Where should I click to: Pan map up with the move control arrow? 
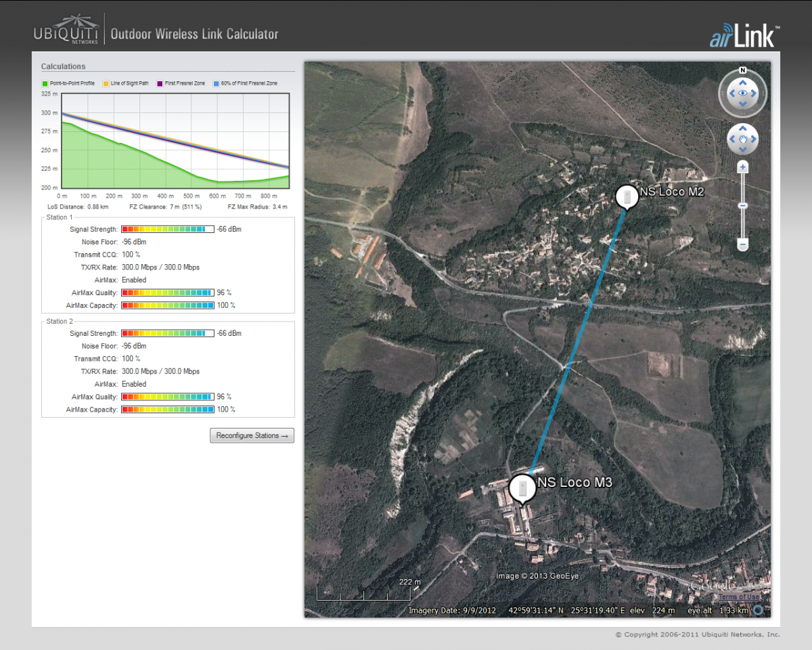(742, 129)
